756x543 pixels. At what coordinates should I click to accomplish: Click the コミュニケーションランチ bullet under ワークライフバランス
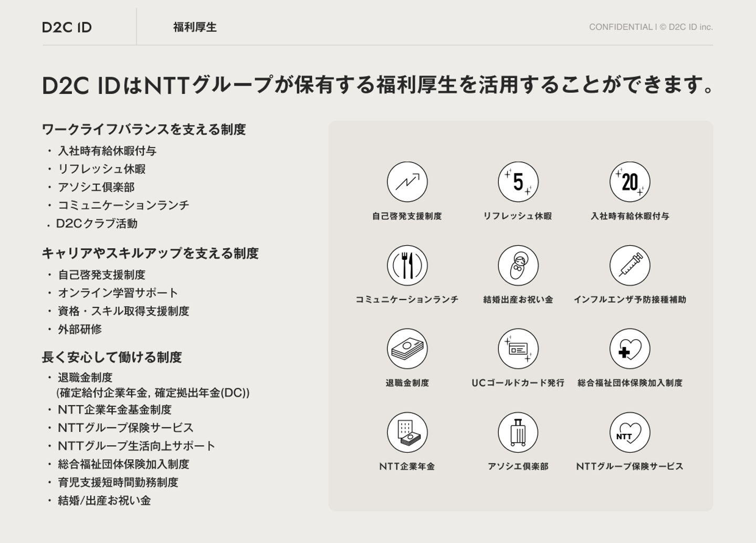pyautogui.click(x=123, y=205)
